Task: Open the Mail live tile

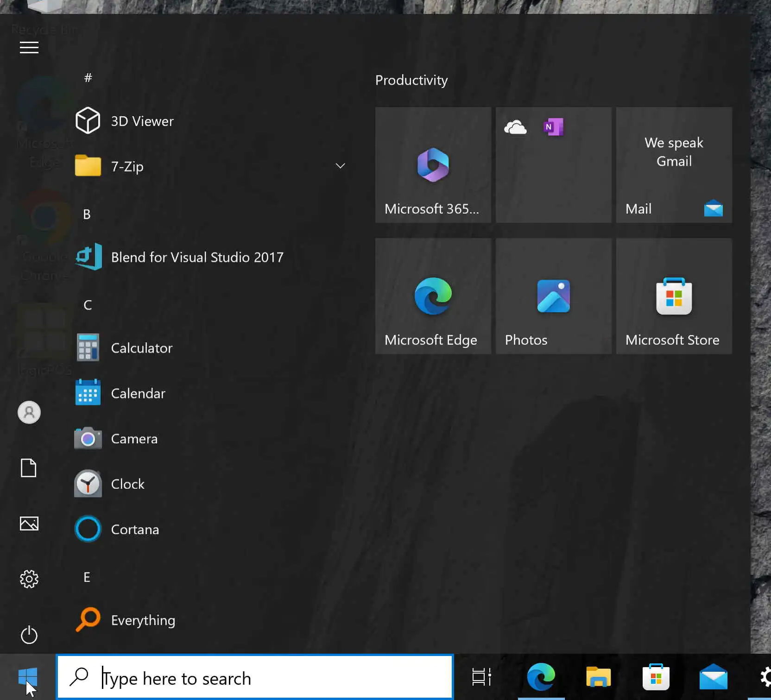Action: 674,165
